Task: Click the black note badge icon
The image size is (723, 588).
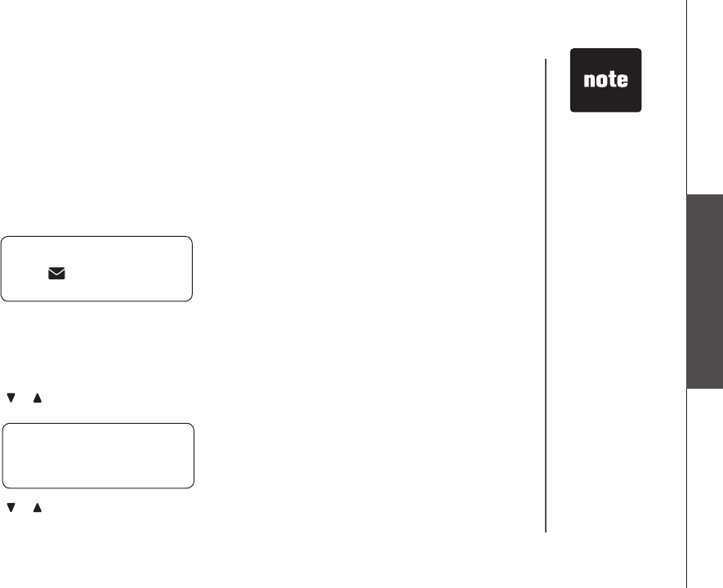Action: 605,80
